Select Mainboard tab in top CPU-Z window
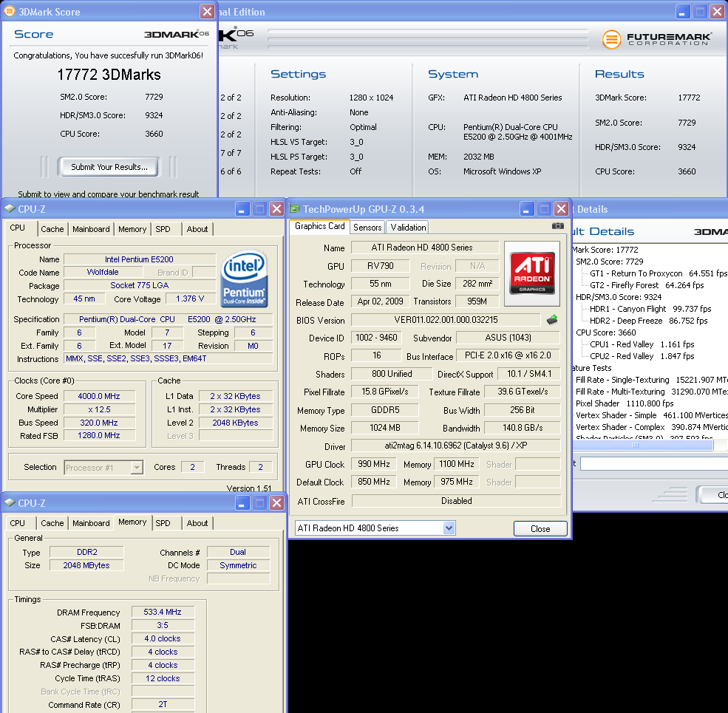Image resolution: width=728 pixels, height=713 pixels. click(91, 229)
